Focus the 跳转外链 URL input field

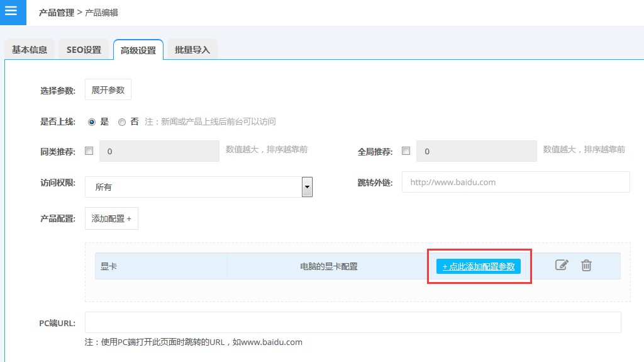click(x=515, y=182)
